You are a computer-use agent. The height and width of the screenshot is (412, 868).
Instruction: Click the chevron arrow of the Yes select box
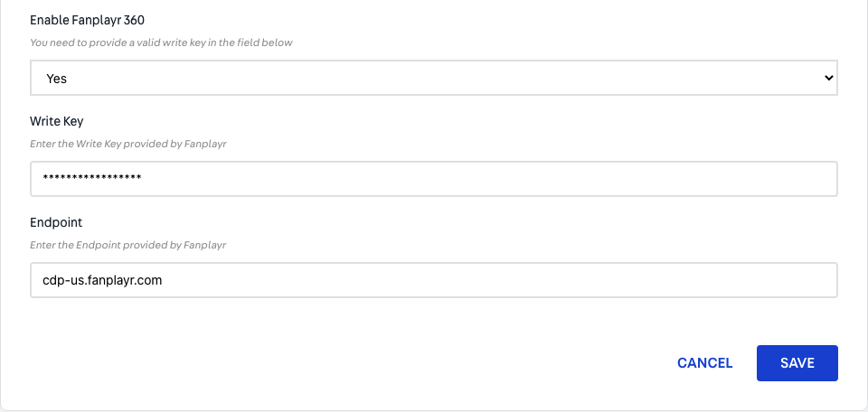(x=829, y=78)
